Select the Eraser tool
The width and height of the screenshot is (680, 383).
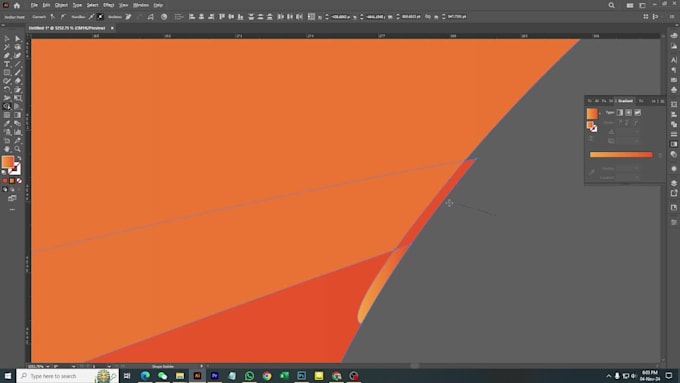pyautogui.click(x=17, y=81)
